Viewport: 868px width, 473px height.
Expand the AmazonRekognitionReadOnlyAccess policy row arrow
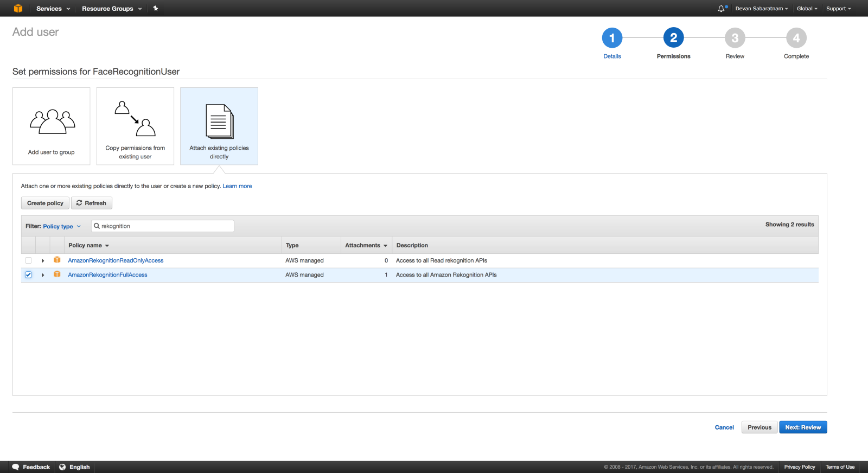43,261
